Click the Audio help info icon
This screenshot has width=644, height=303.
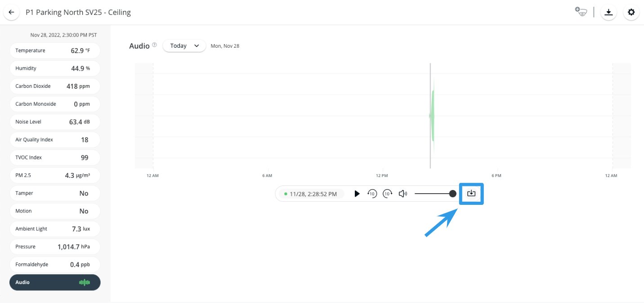point(154,45)
